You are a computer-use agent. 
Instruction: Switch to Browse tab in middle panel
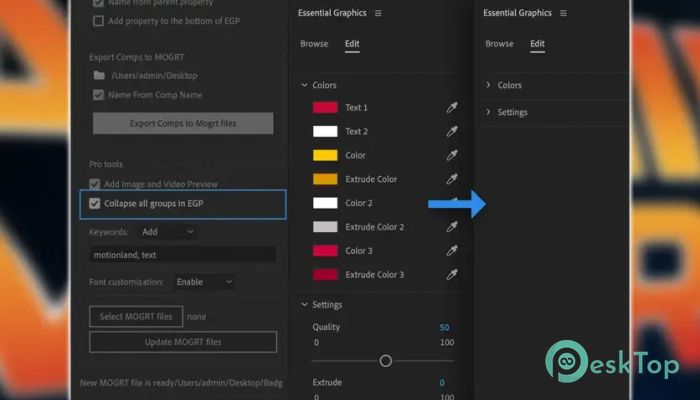click(314, 44)
